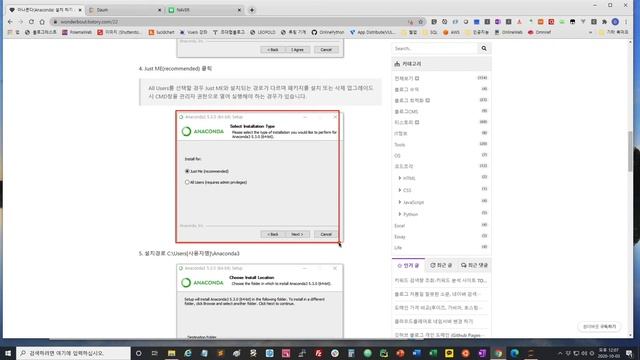
Task: Open KakaoTalk yellow icon on taskbar
Action: pyautogui.click(x=449, y=353)
